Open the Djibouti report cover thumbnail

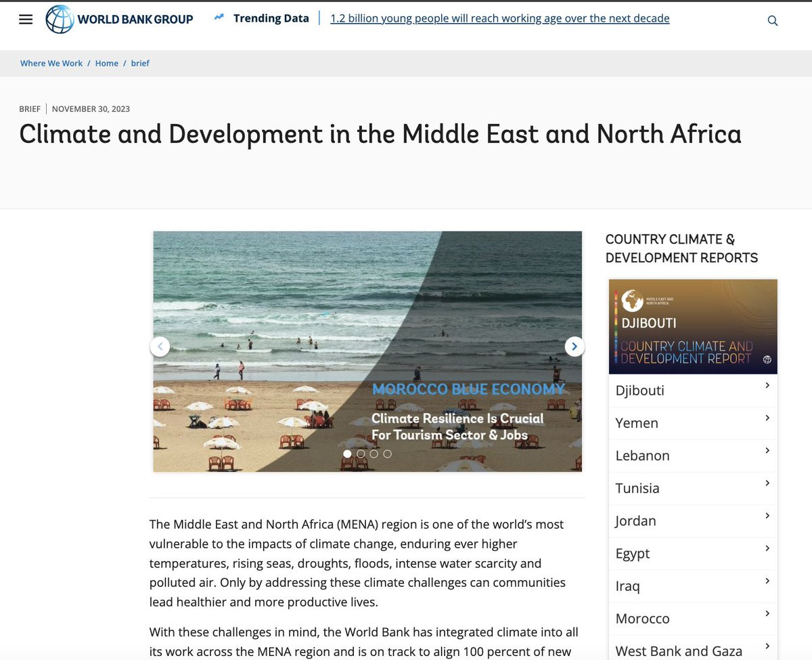[x=693, y=326]
